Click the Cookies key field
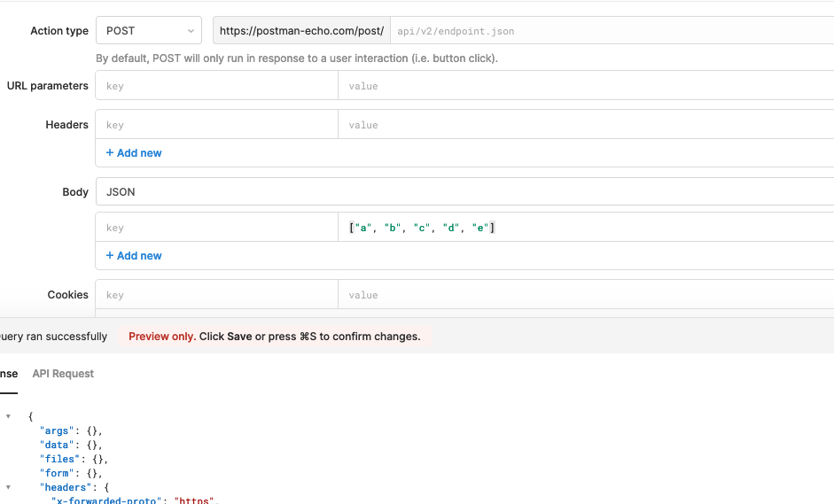 point(216,295)
